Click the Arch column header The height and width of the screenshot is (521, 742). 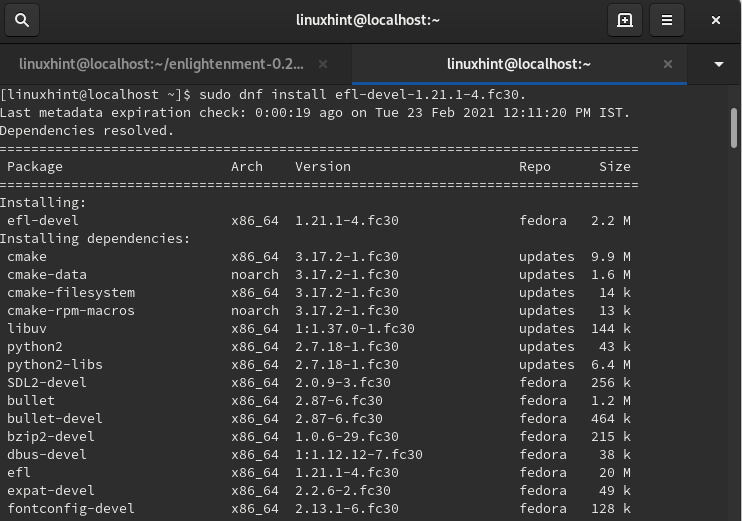coord(246,166)
